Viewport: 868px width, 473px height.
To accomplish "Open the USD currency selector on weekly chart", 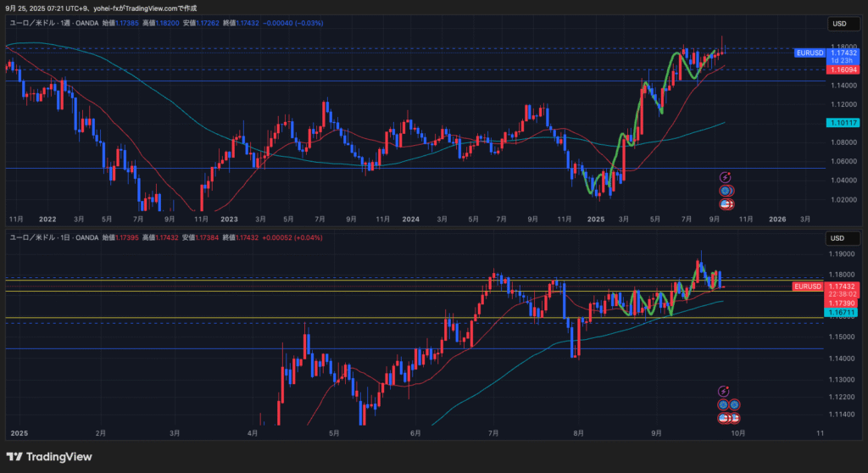I will pyautogui.click(x=839, y=24).
